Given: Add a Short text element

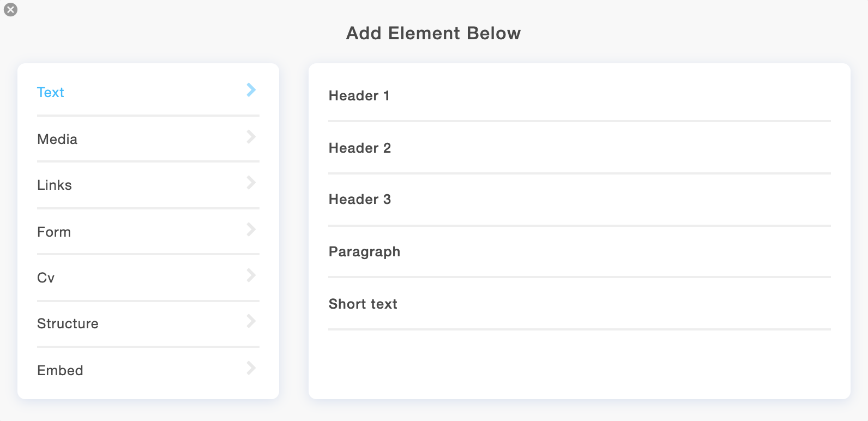Looking at the screenshot, I should tap(580, 304).
